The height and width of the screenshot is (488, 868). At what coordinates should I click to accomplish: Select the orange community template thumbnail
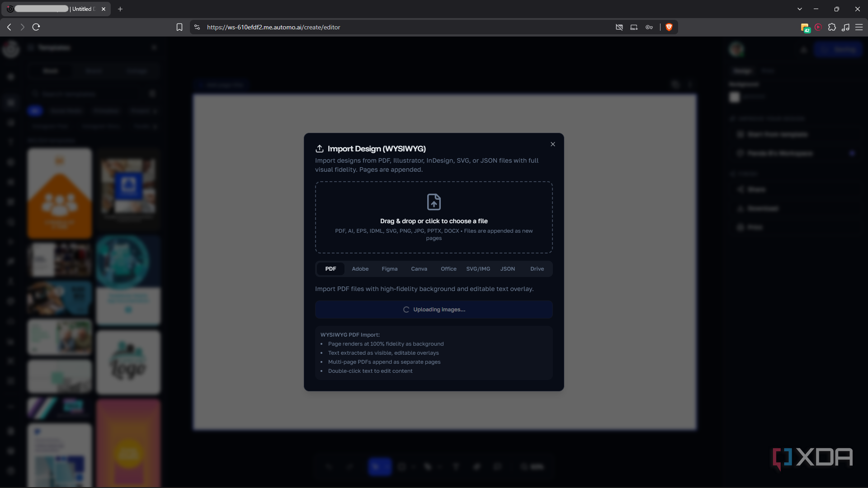(x=60, y=193)
